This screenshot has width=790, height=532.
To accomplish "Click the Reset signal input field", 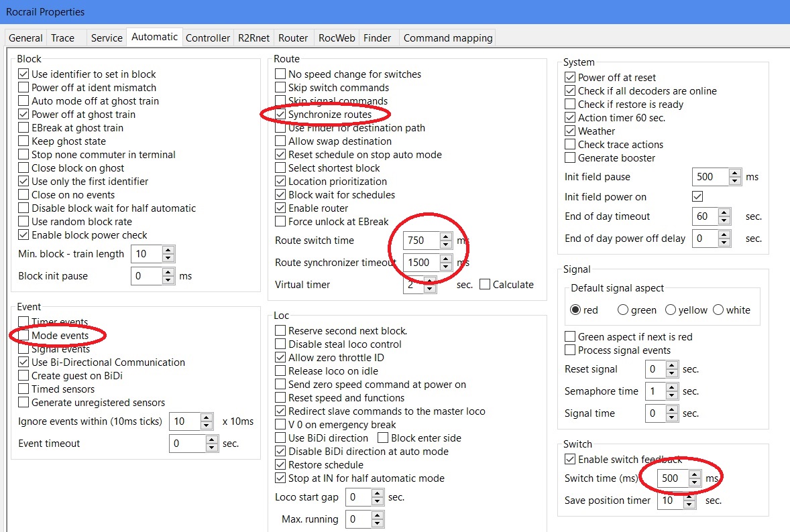I will 655,369.
